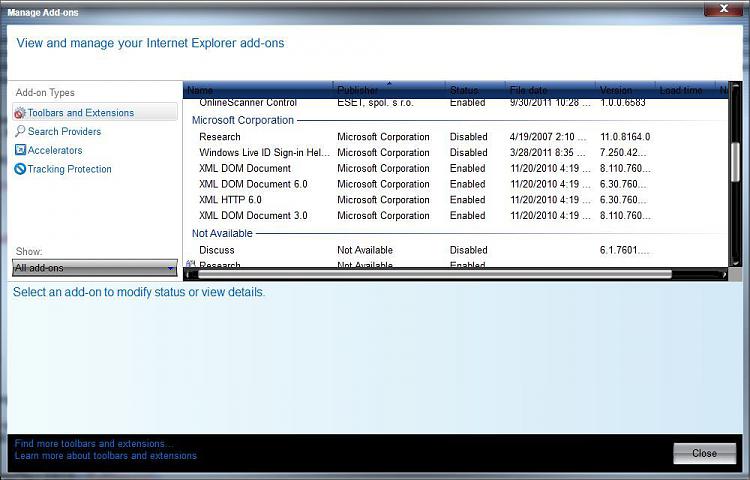Screen dimensions: 750x480
Task: Click the Disabled status of Research row
Action: [x=468, y=137]
